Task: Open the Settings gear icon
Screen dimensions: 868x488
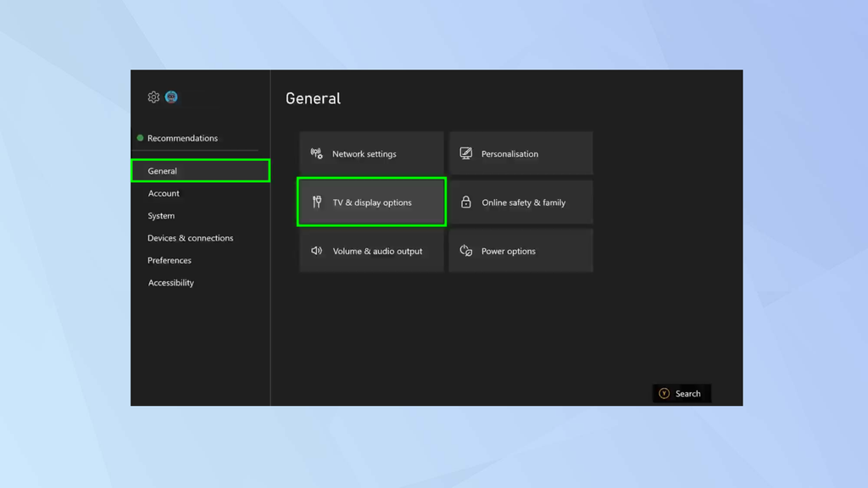Action: tap(153, 97)
